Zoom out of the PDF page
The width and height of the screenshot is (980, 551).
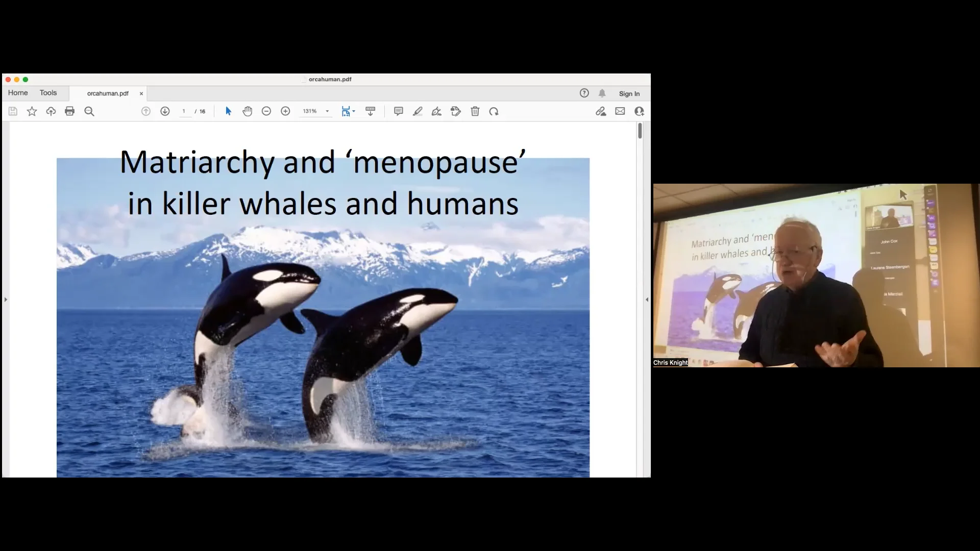pos(266,111)
